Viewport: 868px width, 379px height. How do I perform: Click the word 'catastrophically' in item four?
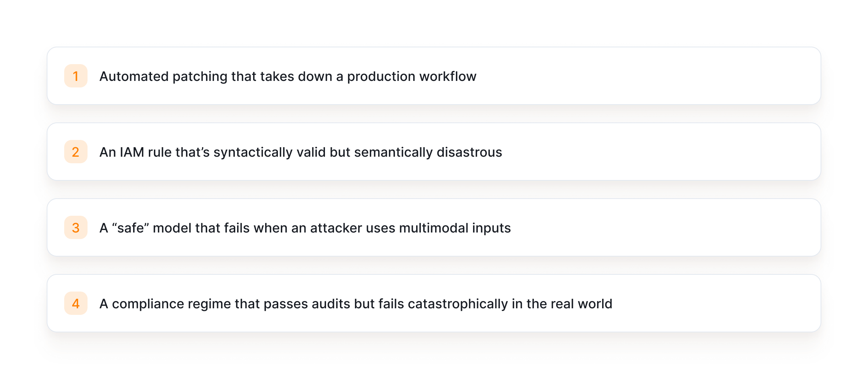click(458, 304)
